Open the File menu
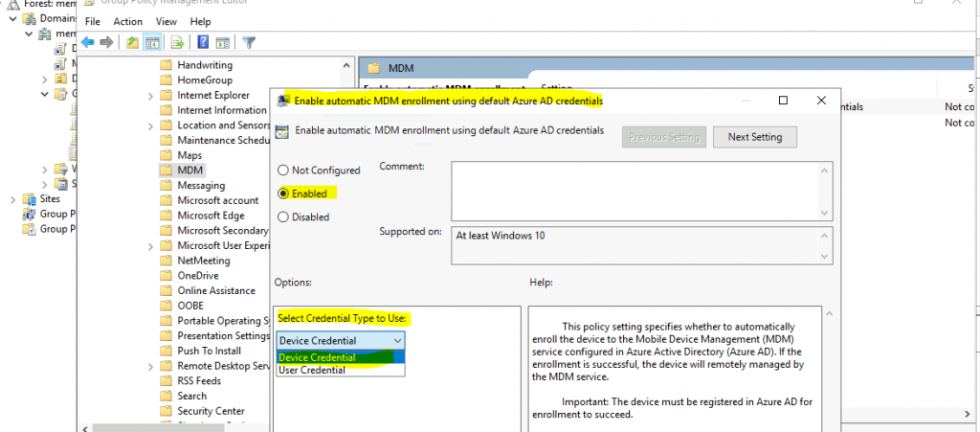980x432 pixels. pyautogui.click(x=93, y=21)
